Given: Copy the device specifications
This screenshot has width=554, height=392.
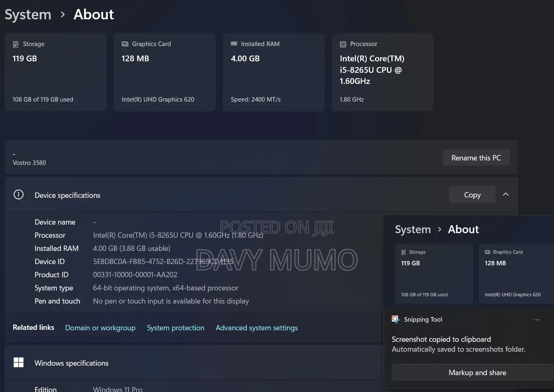Looking at the screenshot, I should tap(472, 195).
